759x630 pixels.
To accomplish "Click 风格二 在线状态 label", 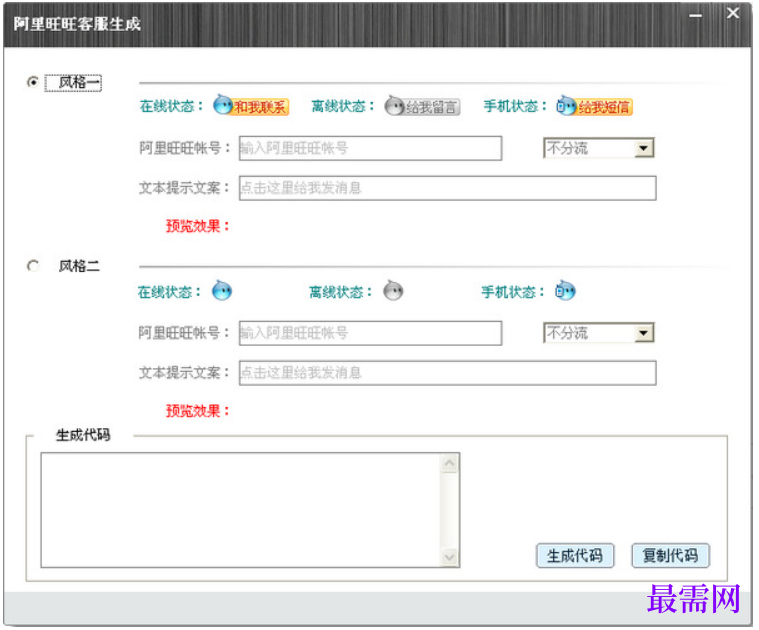I will pyautogui.click(x=169, y=292).
